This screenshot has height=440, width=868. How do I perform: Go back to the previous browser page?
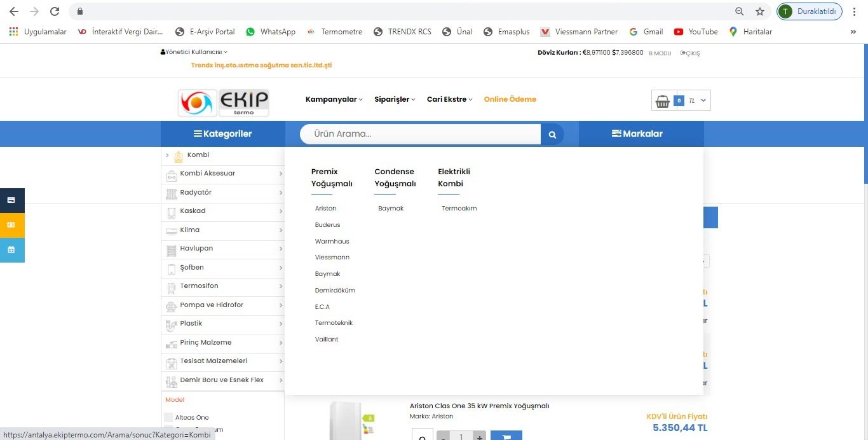(14, 11)
